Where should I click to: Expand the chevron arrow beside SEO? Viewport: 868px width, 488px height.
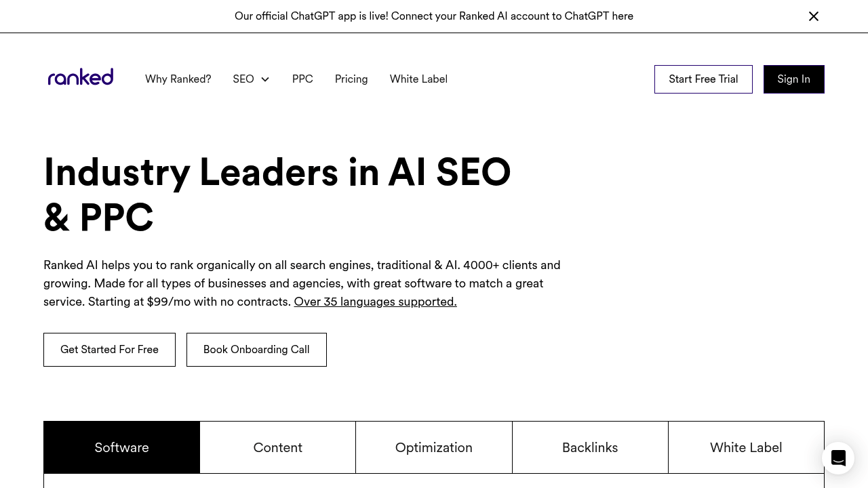(265, 79)
